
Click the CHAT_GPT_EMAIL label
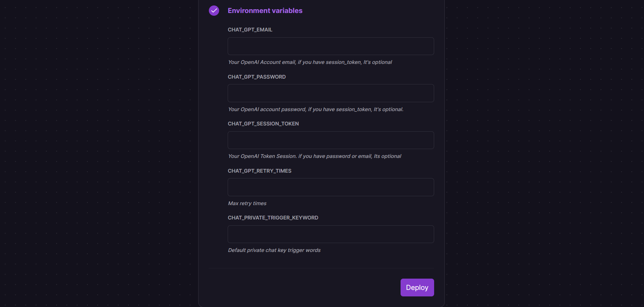250,30
